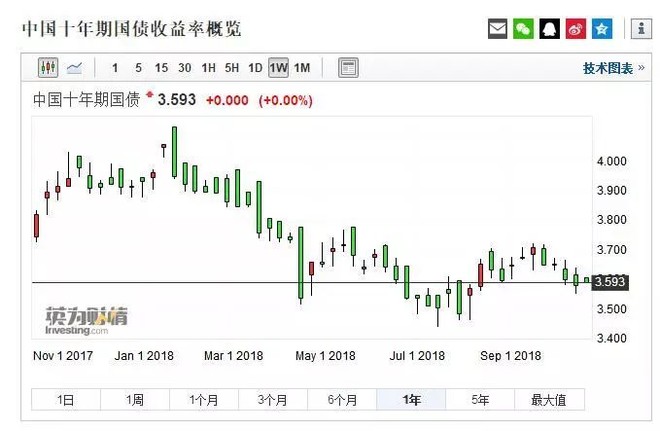
Task: Select the 最大值 maximum range tab
Action: point(548,400)
